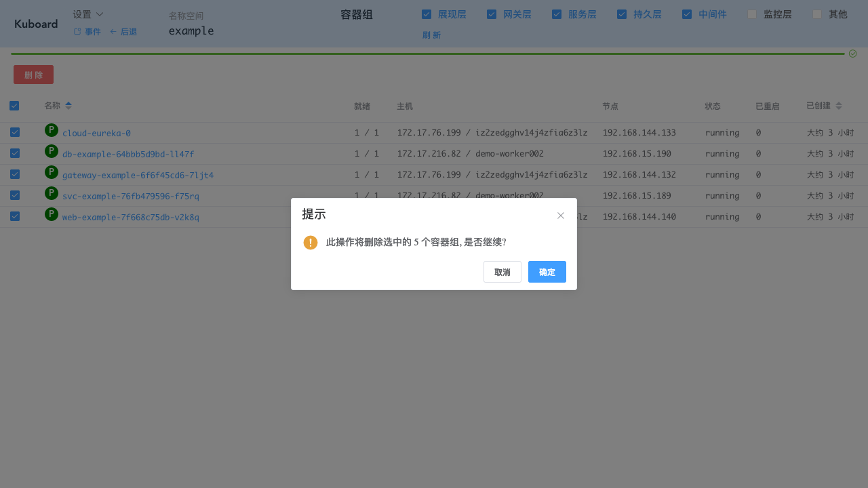This screenshot has width=868, height=488.
Task: Click the green circled checkmark above the pod list
Action: point(852,53)
